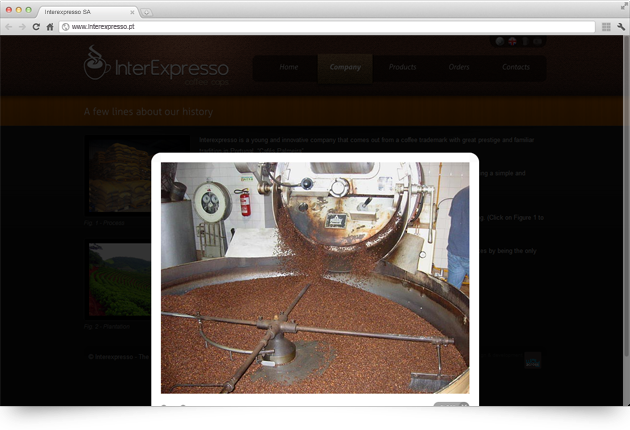Click the fullscreen arrows icon in title bar

624,6
